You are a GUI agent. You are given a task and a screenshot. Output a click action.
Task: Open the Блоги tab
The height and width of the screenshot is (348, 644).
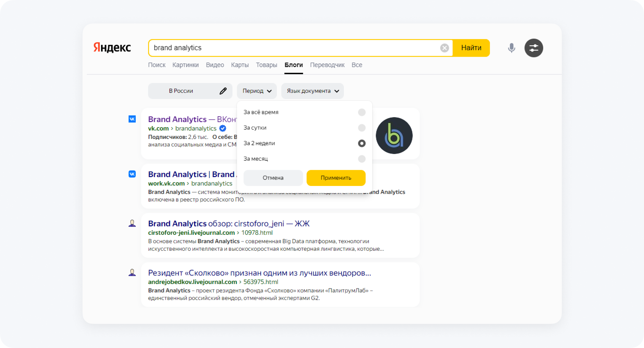click(x=294, y=65)
